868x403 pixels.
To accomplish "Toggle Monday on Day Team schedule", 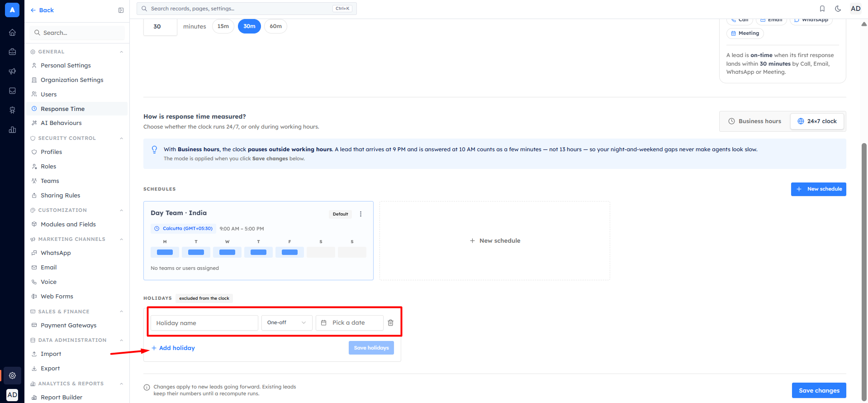I will [165, 252].
